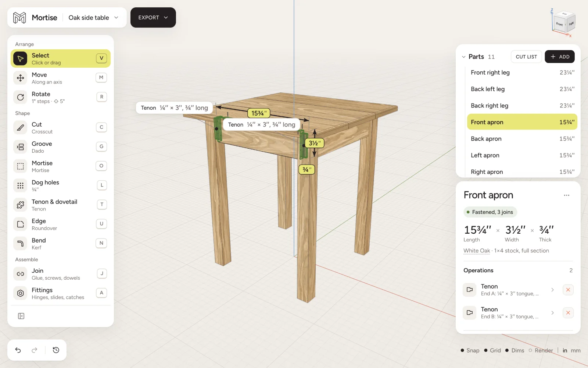This screenshot has height=368, width=588.
Task: Toggle dimension labels with Dims
Action: 515,350
